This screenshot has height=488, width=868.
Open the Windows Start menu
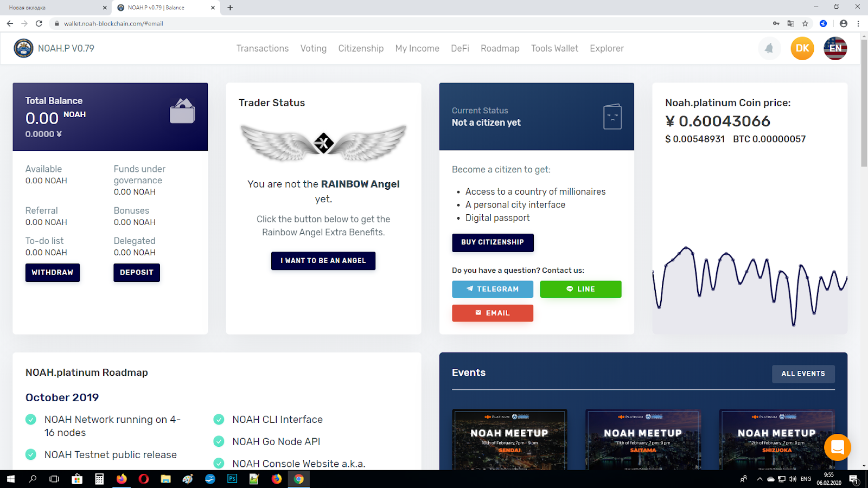click(11, 479)
